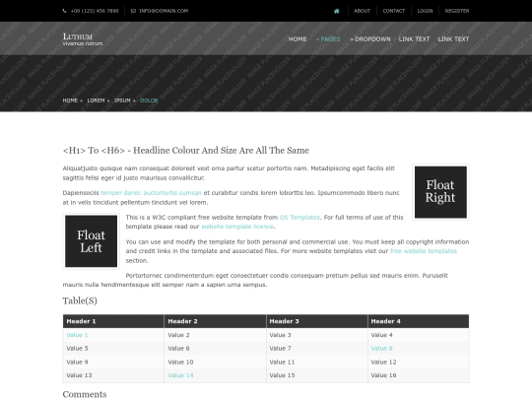Click the Value 1 table link
This screenshot has width=532, height=399.
point(77,335)
